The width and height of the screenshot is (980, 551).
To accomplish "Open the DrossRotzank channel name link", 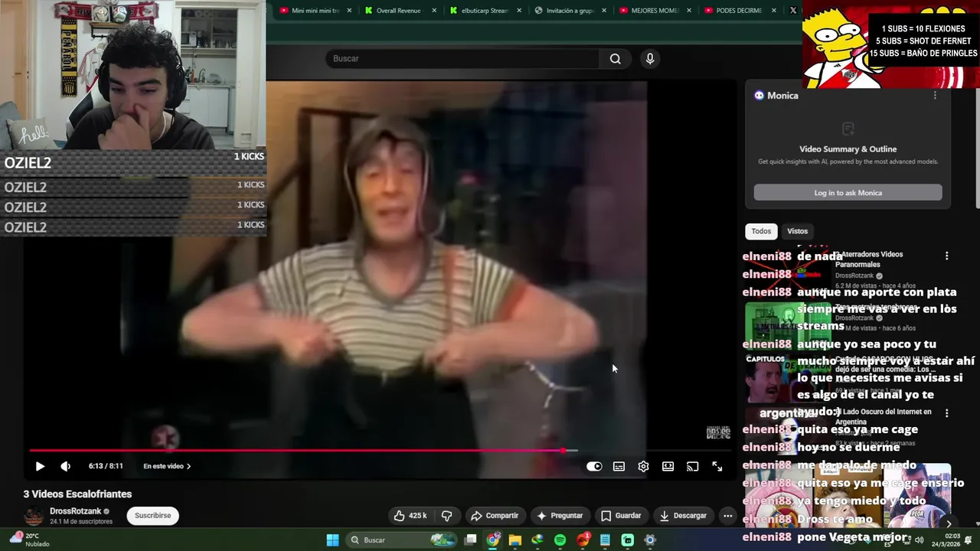I will click(x=75, y=511).
